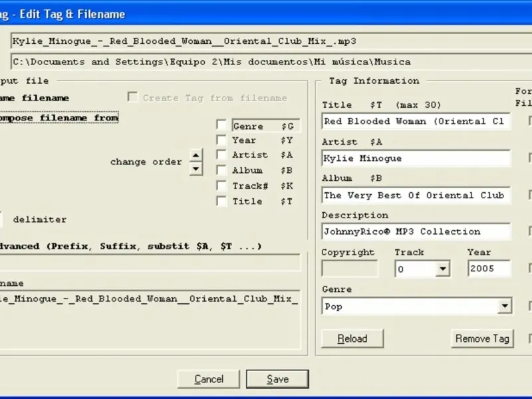Viewport: 532px width, 399px height.
Task: Enable the Album $B checkbox
Action: tap(221, 170)
